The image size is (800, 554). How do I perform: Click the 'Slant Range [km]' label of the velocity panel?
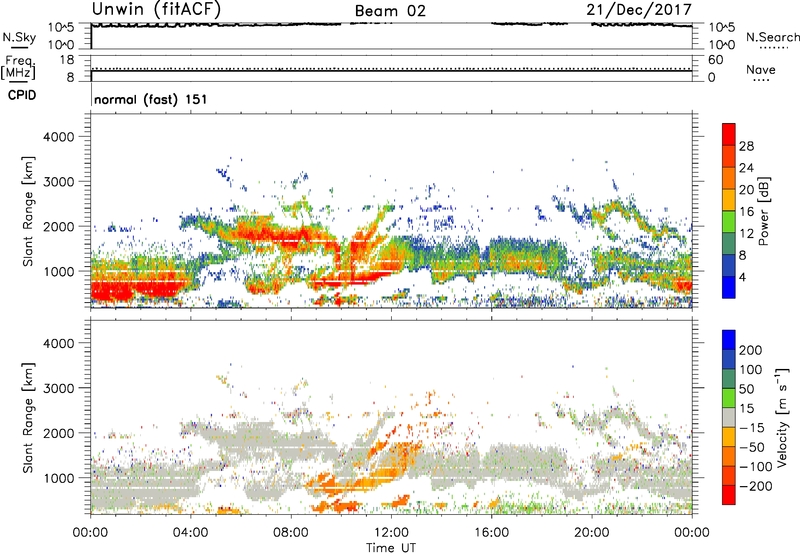28,417
